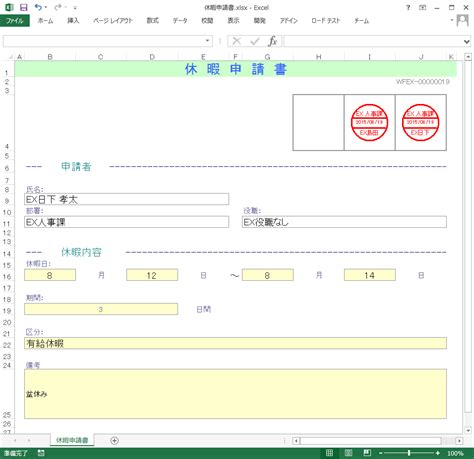Expand the formula bar chevron
Screen dimensions: 474x459
(466, 41)
